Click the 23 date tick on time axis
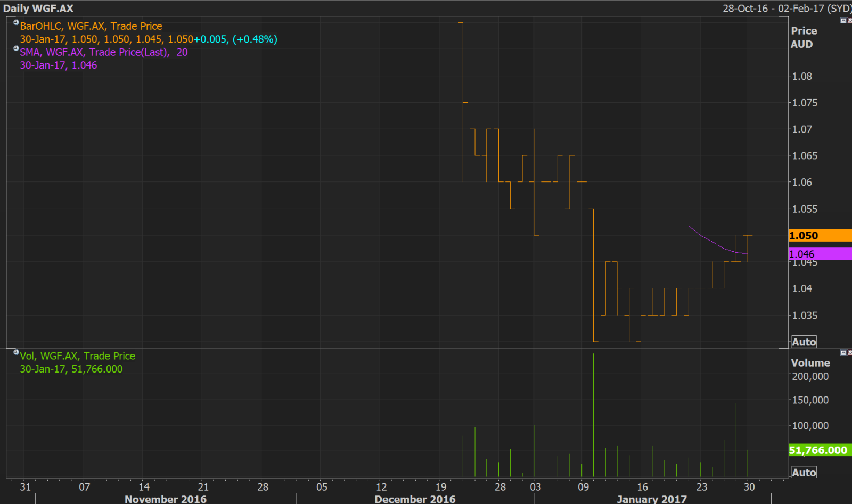 (x=702, y=487)
